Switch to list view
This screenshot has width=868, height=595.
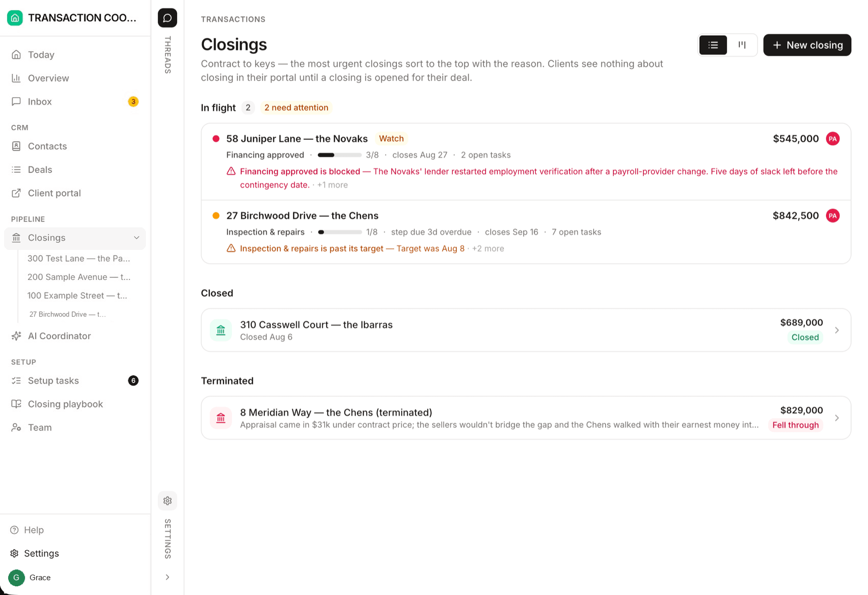click(x=713, y=45)
